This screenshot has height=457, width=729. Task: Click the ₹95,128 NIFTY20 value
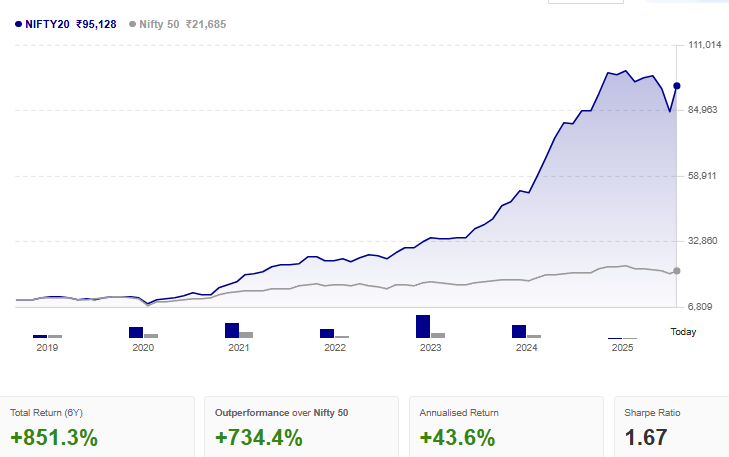click(x=96, y=24)
